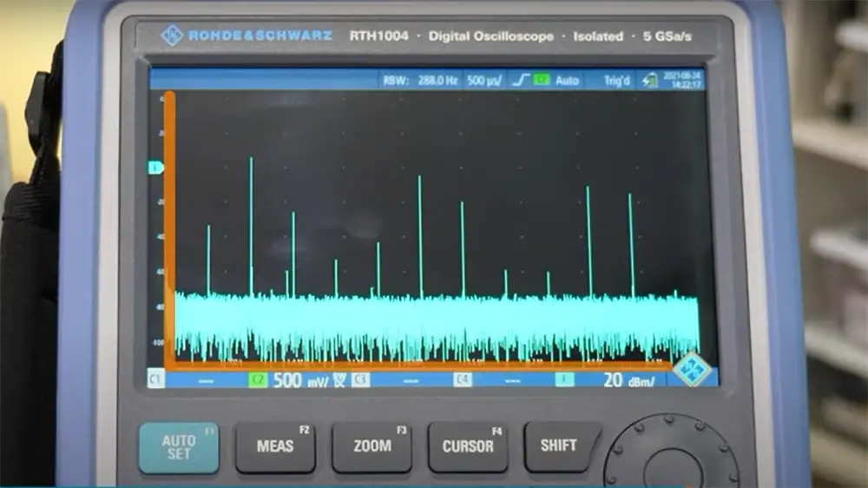Toggle channel C2 indicator
This screenshot has height=488, width=868.
coord(258,380)
